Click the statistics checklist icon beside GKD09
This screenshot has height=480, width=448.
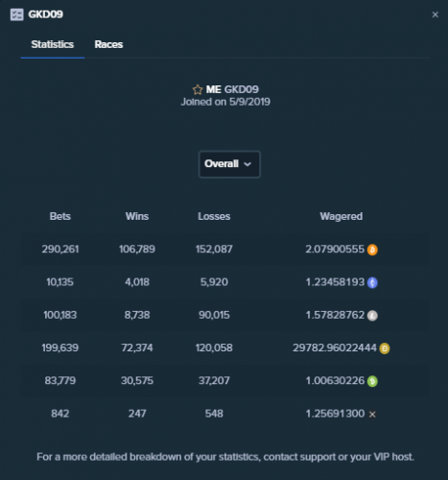coord(16,14)
